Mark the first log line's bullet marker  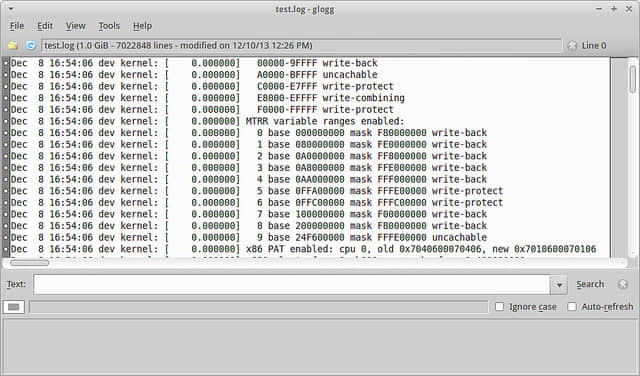coord(6,63)
